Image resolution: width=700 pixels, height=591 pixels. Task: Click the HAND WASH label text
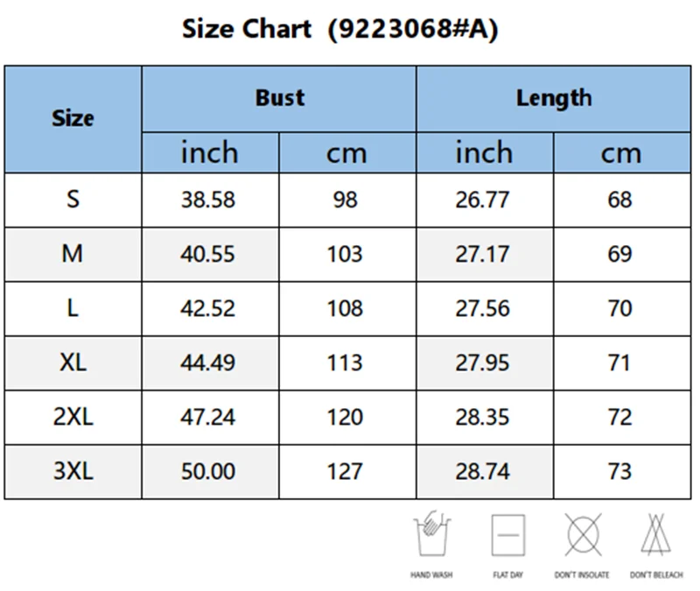click(431, 575)
